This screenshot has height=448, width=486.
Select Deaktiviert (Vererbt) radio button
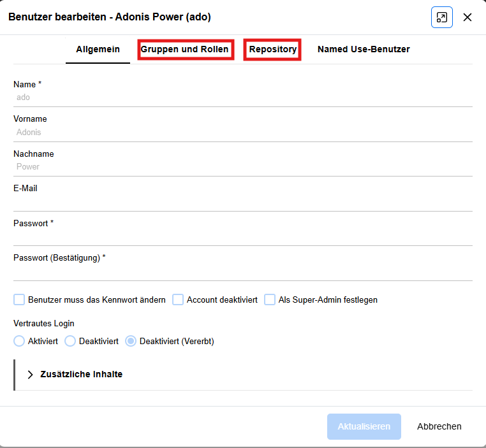[131, 341]
